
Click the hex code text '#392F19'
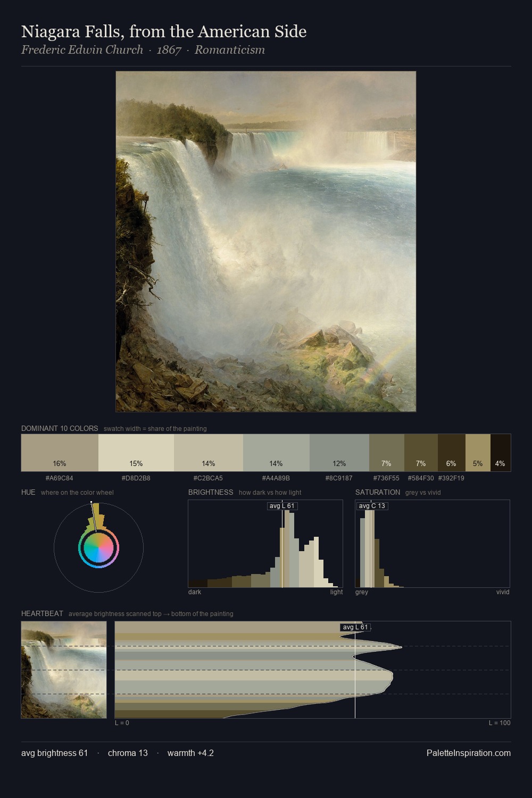click(451, 478)
